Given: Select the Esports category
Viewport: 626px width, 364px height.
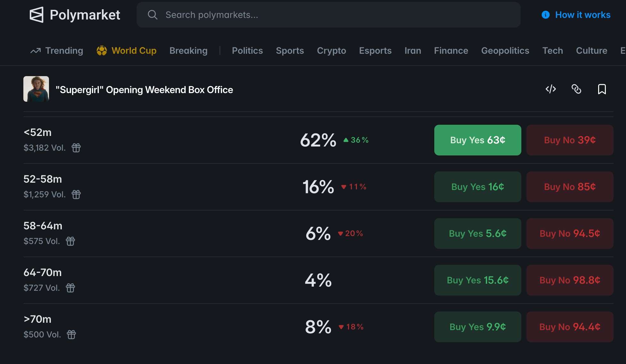Looking at the screenshot, I should (375, 51).
